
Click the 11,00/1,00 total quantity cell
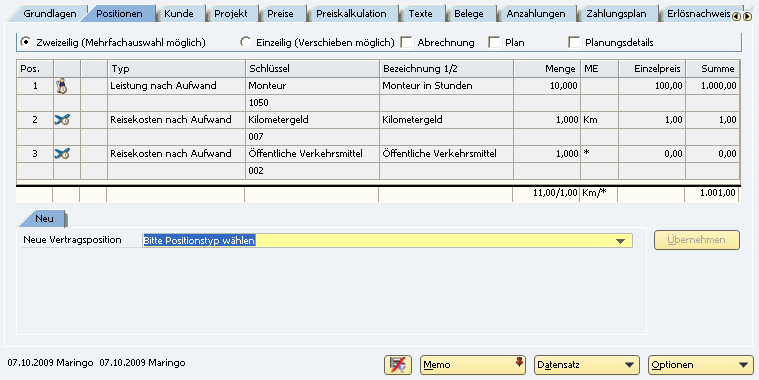(546, 193)
